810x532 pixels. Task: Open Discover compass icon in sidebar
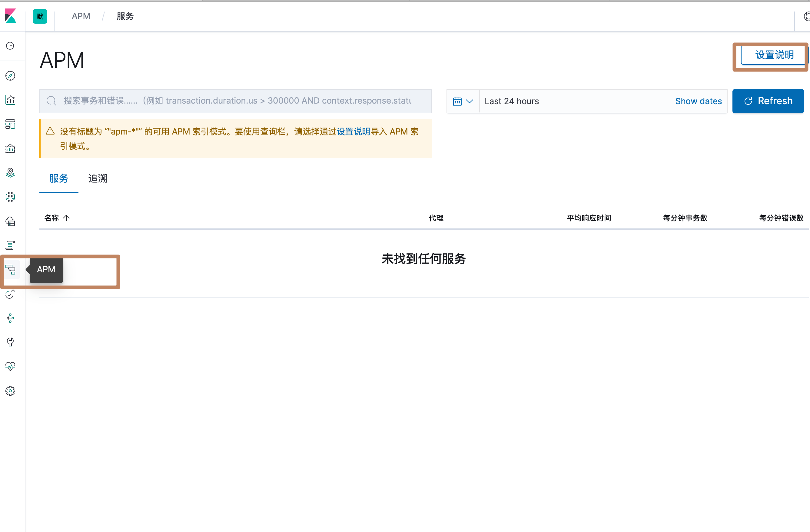click(10, 75)
